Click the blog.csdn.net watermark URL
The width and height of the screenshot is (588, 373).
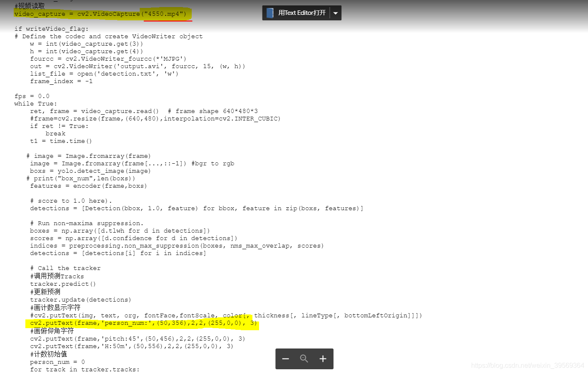(527, 366)
